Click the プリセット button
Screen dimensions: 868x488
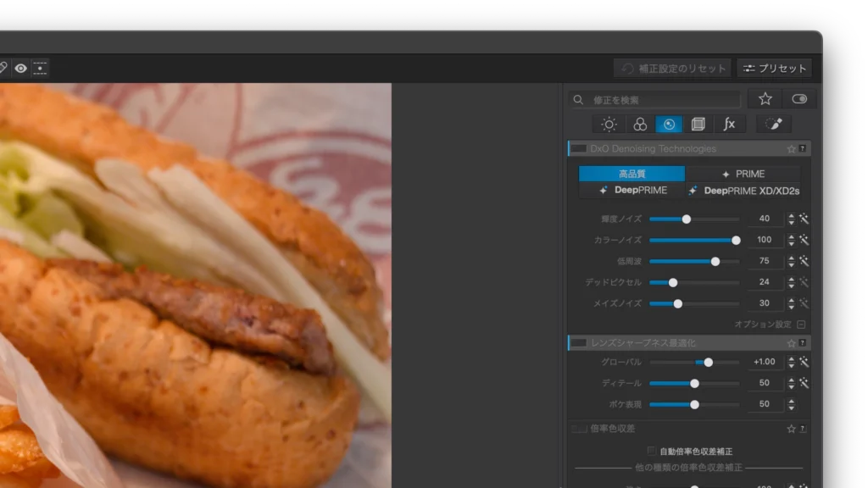[x=774, y=68]
